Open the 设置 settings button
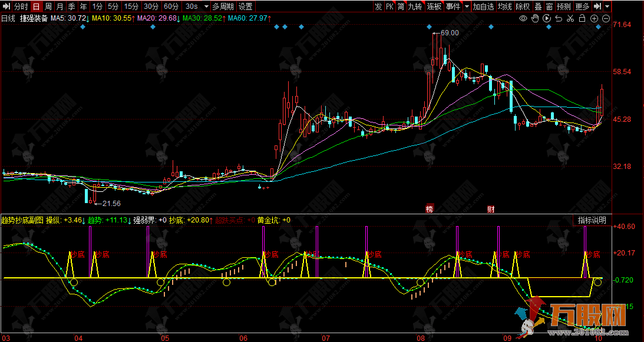The width and height of the screenshot is (644, 342). click(246, 6)
